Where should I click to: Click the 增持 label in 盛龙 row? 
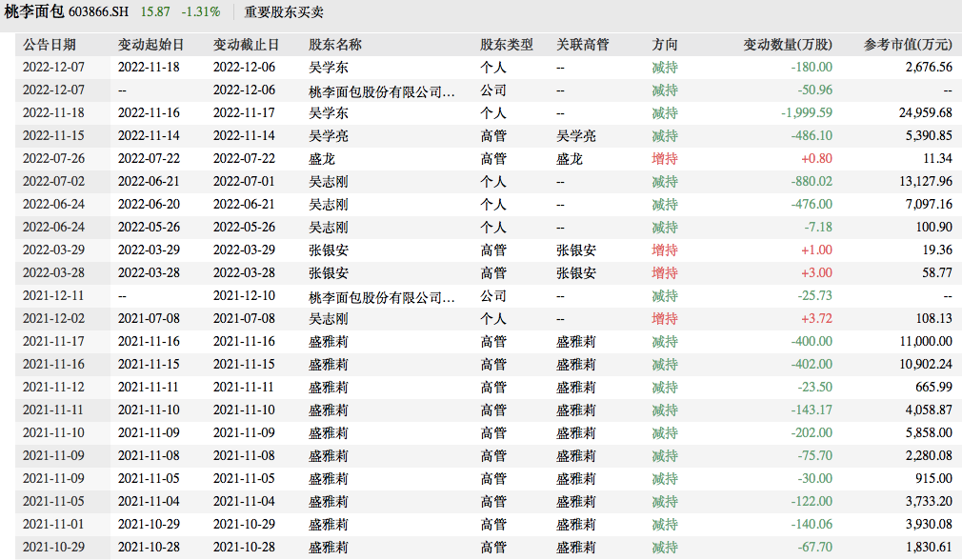coord(665,159)
